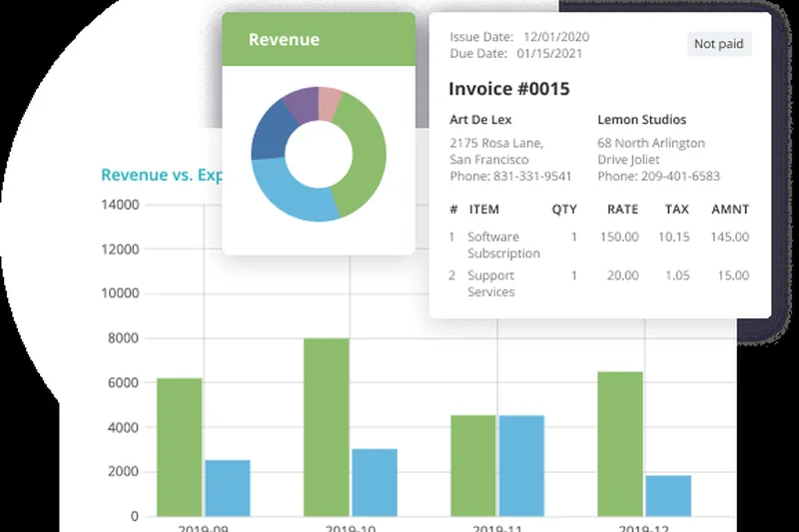Select the Support Services invoice row item
The width and height of the screenshot is (799, 532).
(x=491, y=283)
